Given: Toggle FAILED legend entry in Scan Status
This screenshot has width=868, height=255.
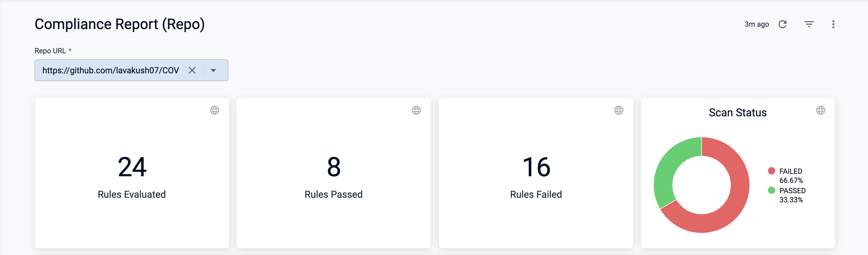Looking at the screenshot, I should point(790,171).
